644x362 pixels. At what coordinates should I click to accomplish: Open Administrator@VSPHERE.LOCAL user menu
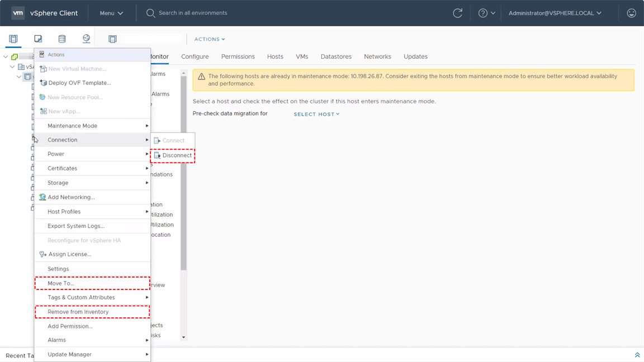coord(555,13)
